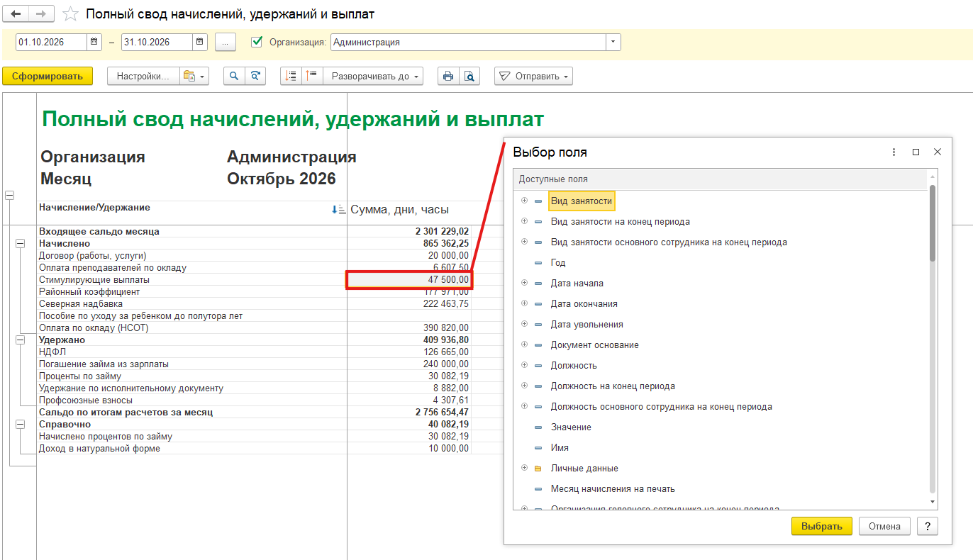Image resolution: width=973 pixels, height=560 pixels.
Task: Confirm selection with Выбрать button
Action: pyautogui.click(x=822, y=526)
